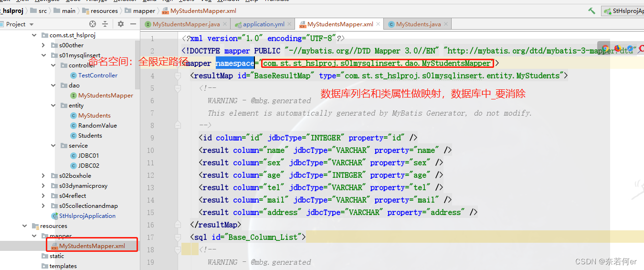Collapse the resources folder

[24, 226]
